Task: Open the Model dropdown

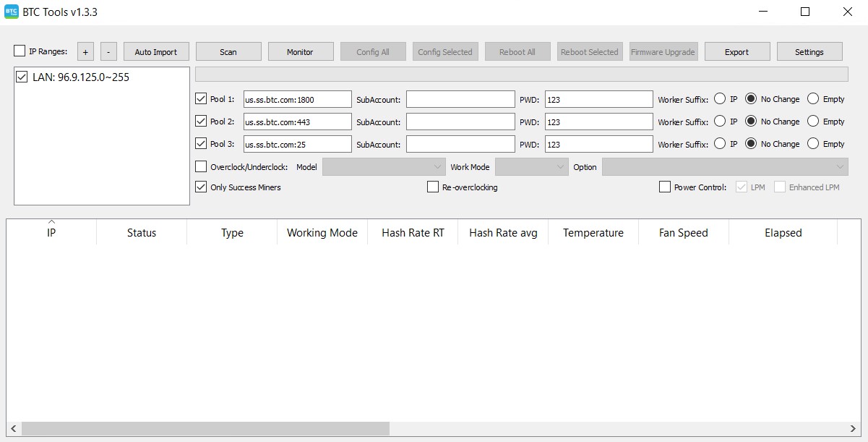Action: [383, 167]
